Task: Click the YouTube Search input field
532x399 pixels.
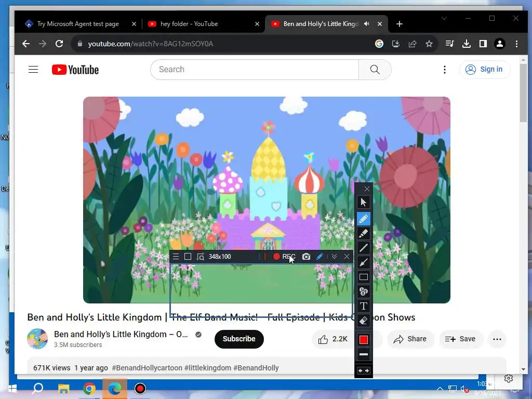Action: [255, 70]
